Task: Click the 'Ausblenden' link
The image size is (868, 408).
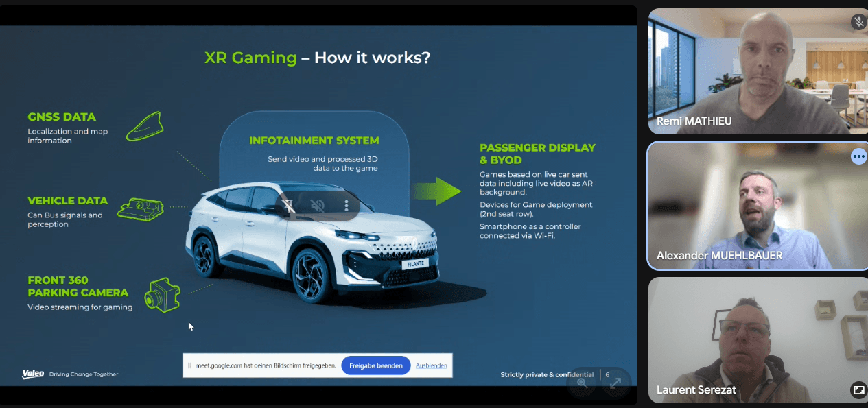Action: click(431, 365)
